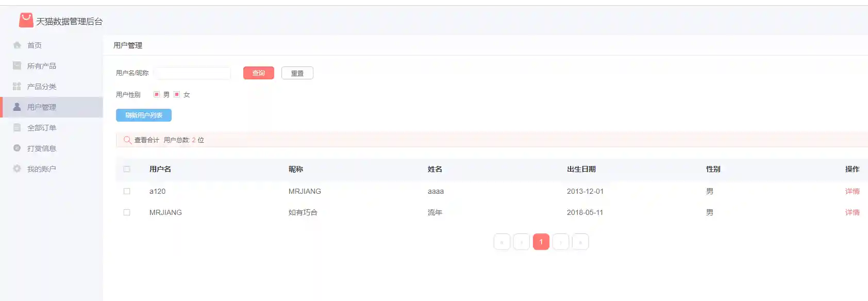Go to the last page in pagination
868x301 pixels.
[x=580, y=242]
